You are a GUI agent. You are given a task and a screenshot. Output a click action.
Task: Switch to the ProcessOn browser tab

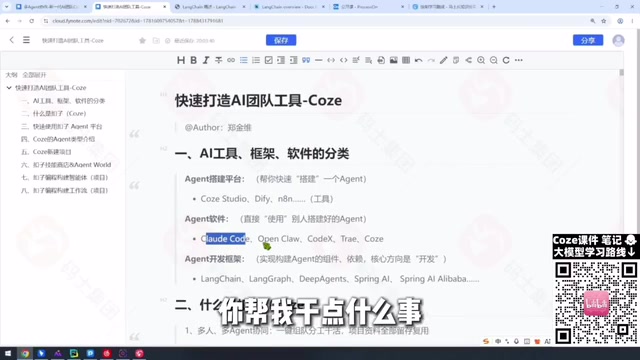click(369, 7)
